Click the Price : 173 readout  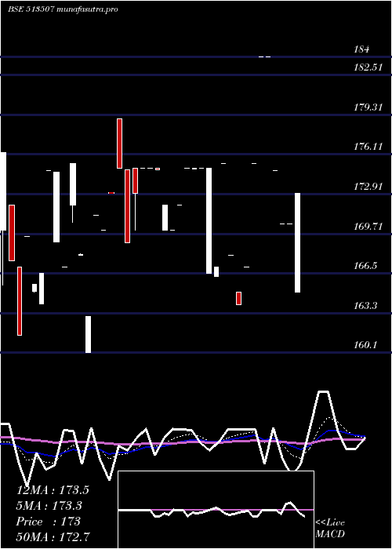coord(49,522)
